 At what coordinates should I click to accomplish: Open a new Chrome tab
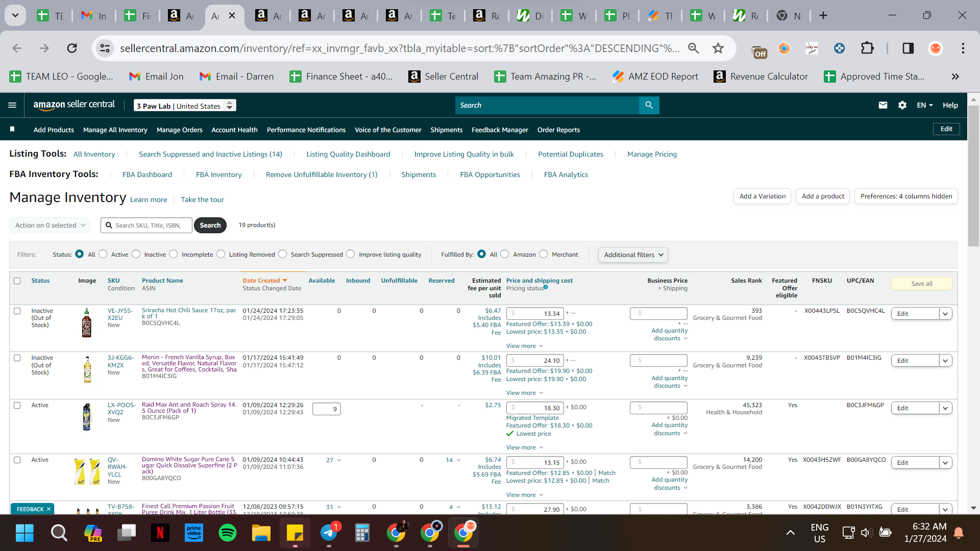pyautogui.click(x=823, y=15)
